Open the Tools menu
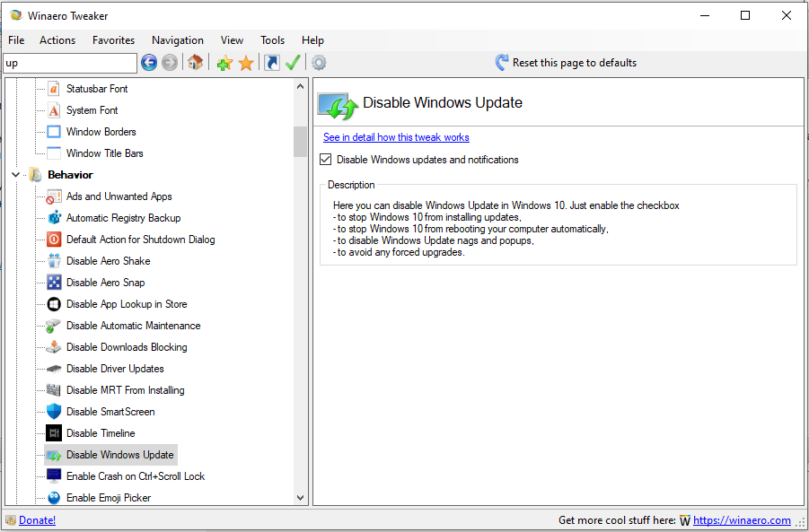Viewport: 809px width, 532px height. [272, 40]
